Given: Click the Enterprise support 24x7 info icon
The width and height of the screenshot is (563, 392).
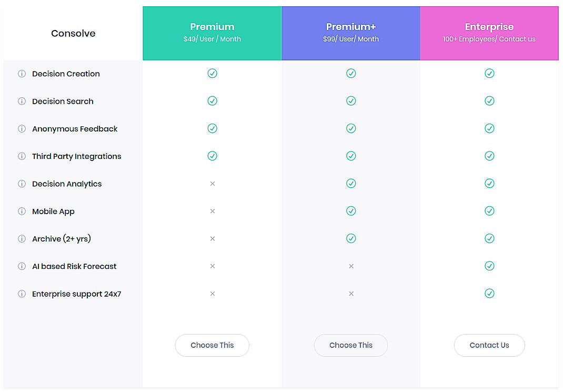Looking at the screenshot, I should pos(22,294).
